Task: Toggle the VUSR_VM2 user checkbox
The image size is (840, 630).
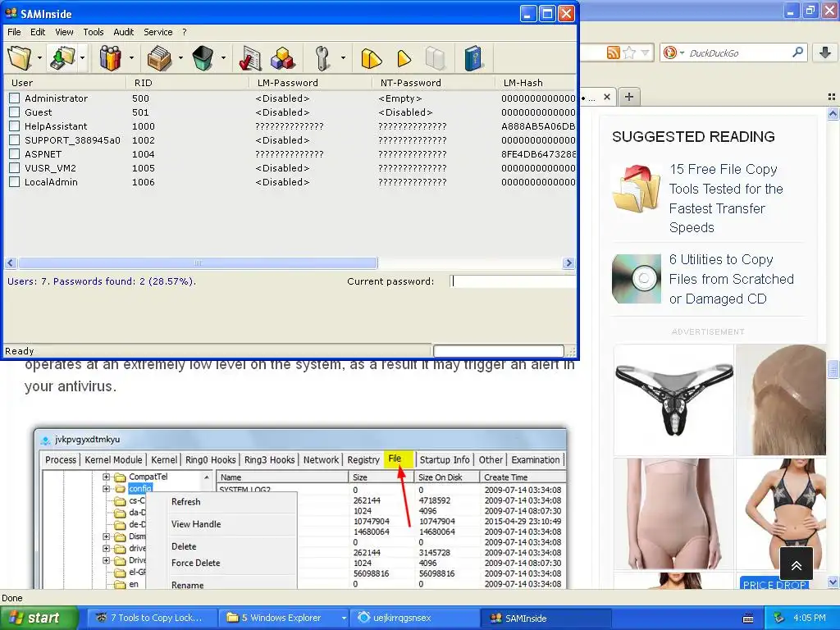Action: [x=15, y=167]
